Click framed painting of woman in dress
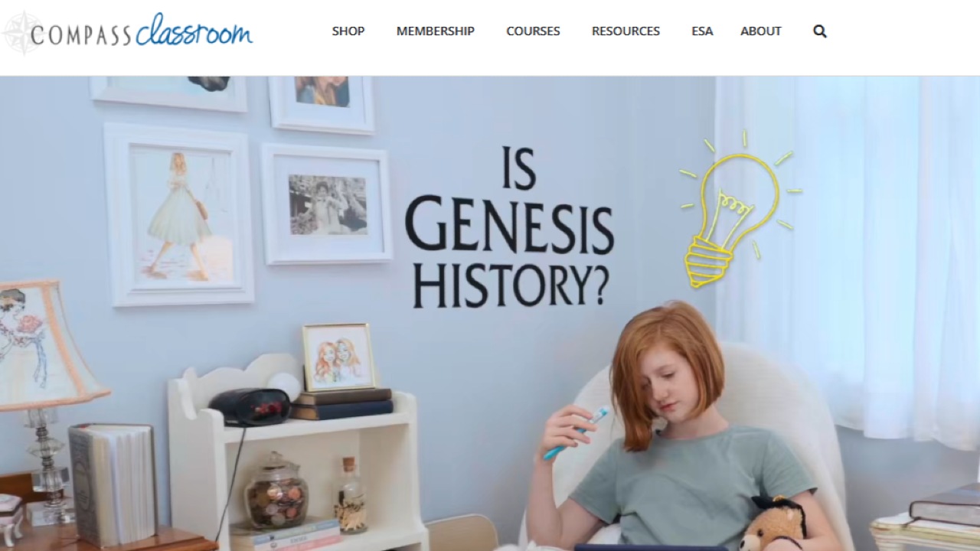Image resolution: width=980 pixels, height=551 pixels. pos(179,214)
